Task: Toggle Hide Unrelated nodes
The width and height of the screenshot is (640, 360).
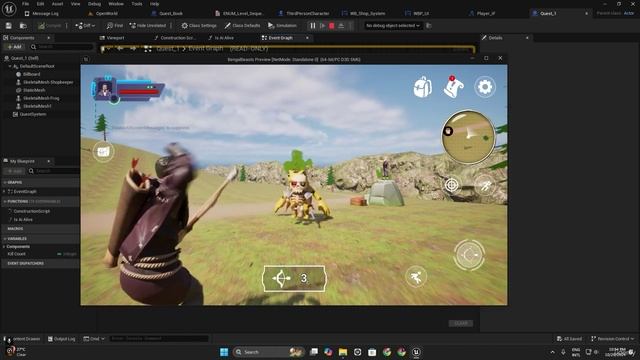Action: (147, 26)
